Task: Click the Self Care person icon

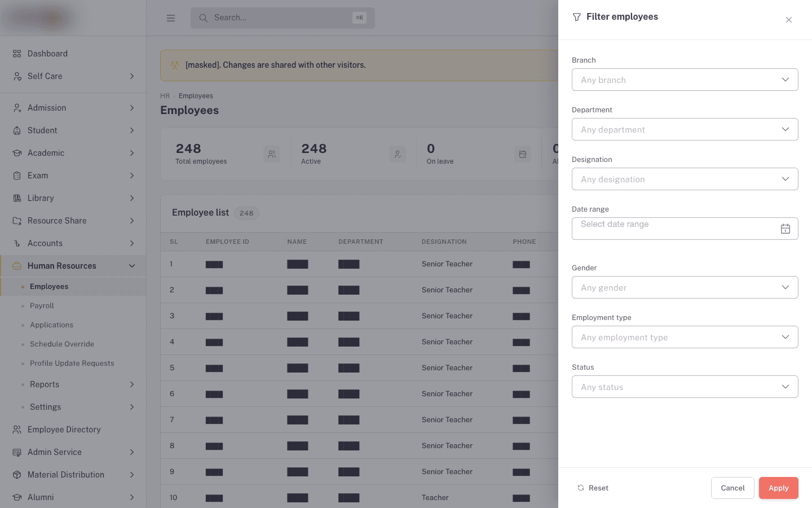Action: coord(17,76)
